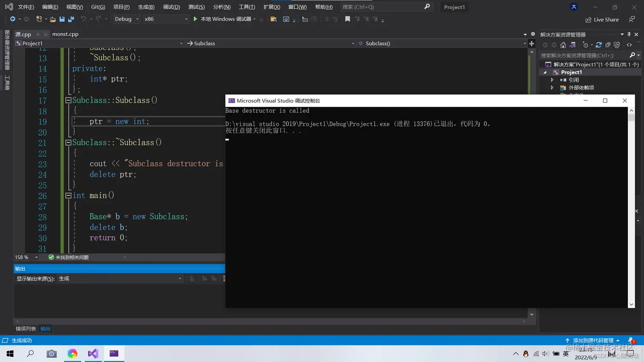Click Collapse All icon in Solution Explorer
This screenshot has height=362, width=644.
pos(608,45)
